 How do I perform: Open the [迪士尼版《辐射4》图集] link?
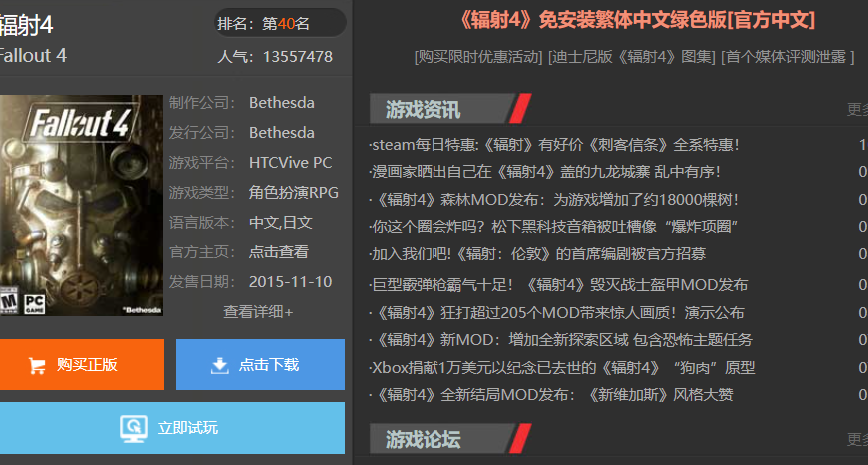click(x=632, y=57)
